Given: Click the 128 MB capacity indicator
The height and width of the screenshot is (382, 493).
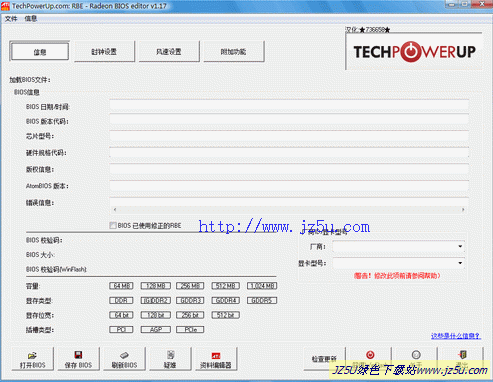Looking at the screenshot, I should [156, 286].
